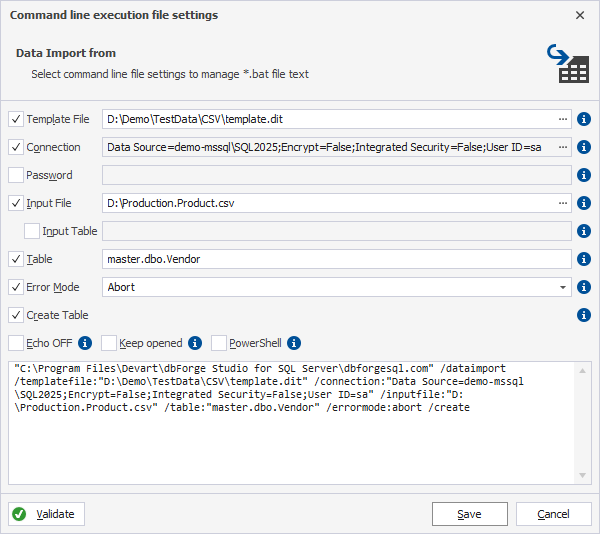The image size is (600, 534).
Task: Click the disabled Input Table field
Action: click(x=337, y=231)
